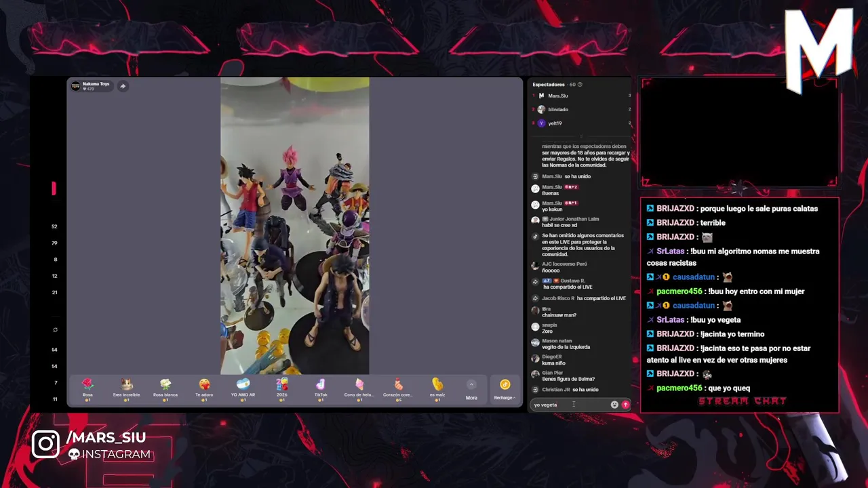Send the Eres increíble gift
868x488 pixels.
tap(126, 390)
